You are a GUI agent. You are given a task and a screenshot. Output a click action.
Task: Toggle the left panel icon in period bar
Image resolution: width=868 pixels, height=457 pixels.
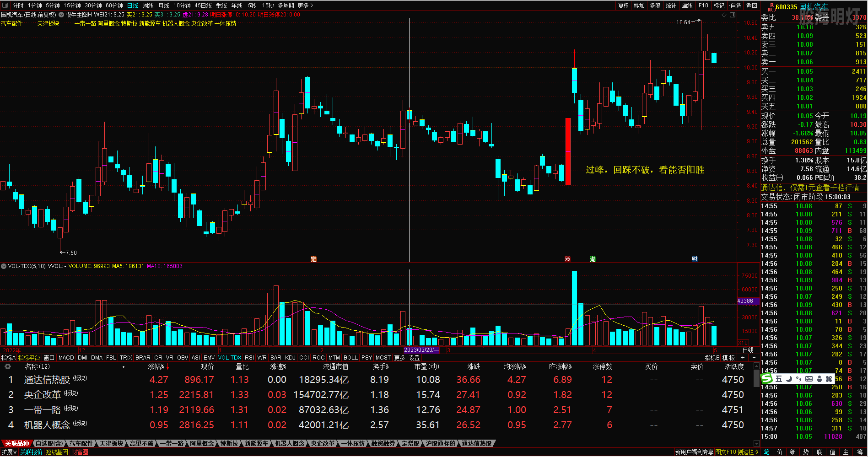(5, 5)
